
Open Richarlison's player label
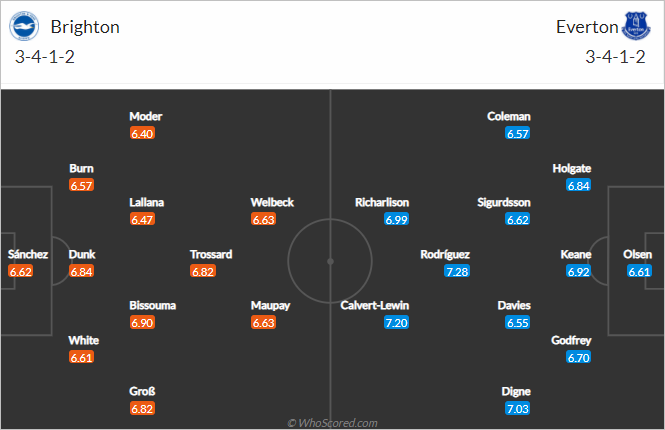[x=382, y=202]
